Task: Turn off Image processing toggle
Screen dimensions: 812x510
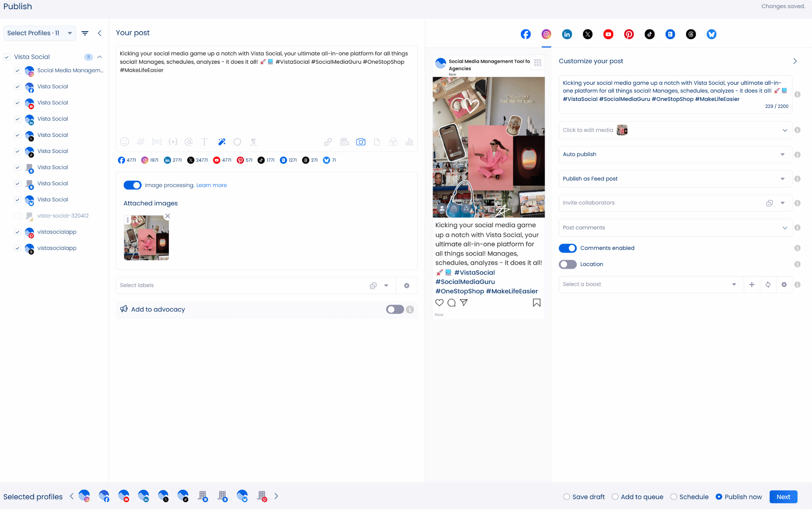Action: (x=132, y=185)
